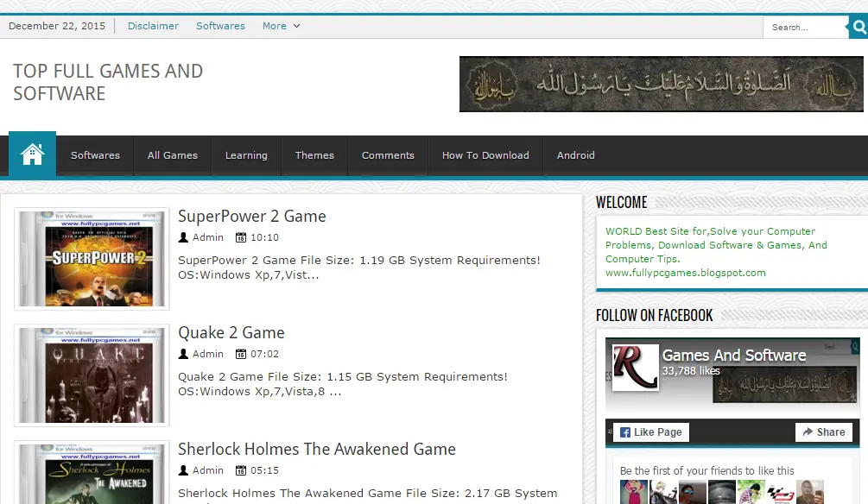Viewport: 868px width, 504px height.
Task: Click author icon under SuperPower 2 Game
Action: (x=183, y=237)
